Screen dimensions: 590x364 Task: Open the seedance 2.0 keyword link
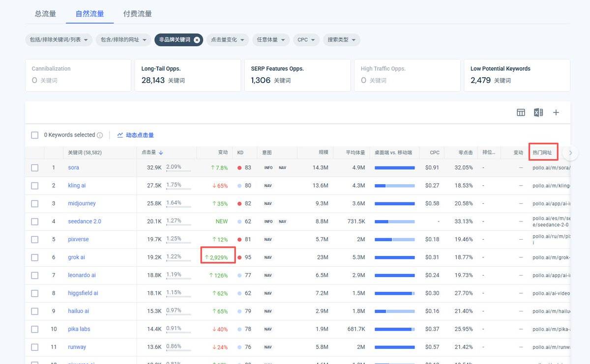(85, 222)
